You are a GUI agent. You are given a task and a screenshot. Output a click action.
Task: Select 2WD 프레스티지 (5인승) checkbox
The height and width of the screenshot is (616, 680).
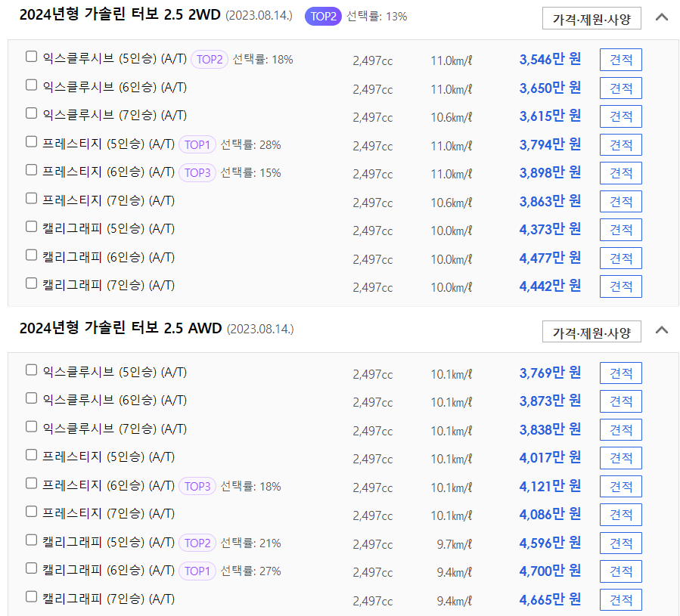(31, 141)
